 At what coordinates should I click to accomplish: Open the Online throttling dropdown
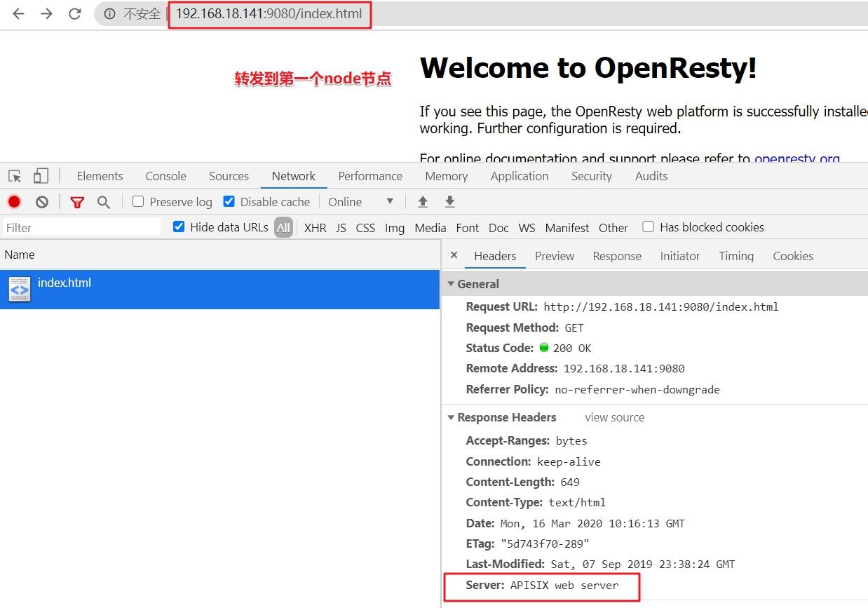(x=361, y=202)
